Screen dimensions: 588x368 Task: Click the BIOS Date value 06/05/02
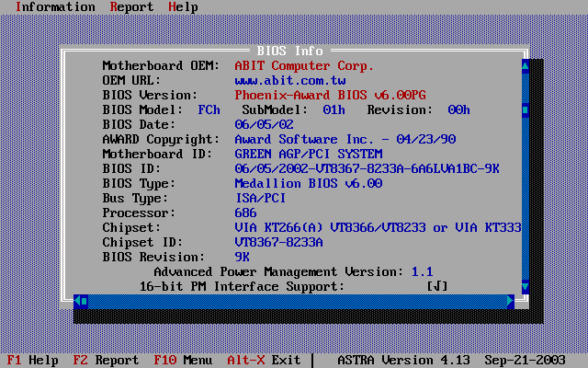point(264,125)
